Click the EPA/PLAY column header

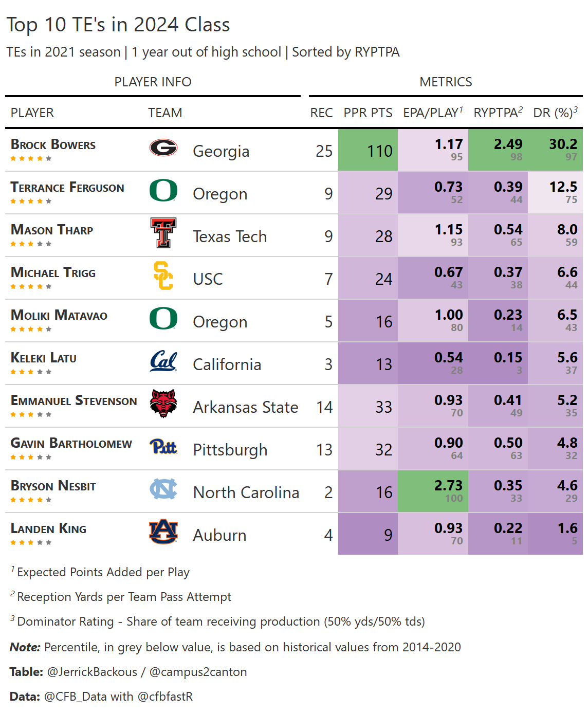tap(433, 113)
